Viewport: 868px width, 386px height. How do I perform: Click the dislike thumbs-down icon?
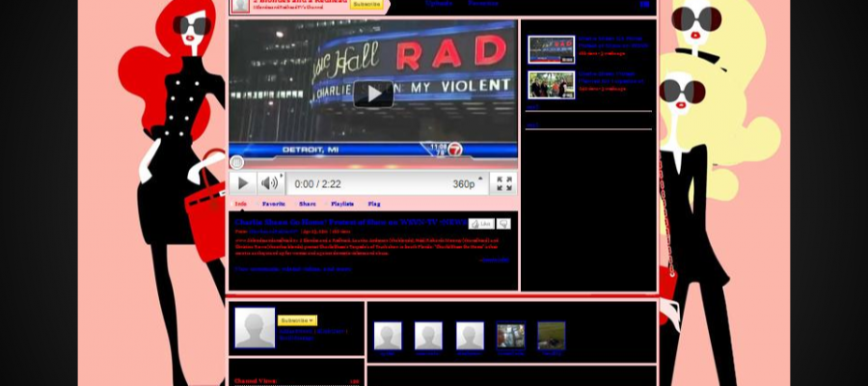click(x=503, y=224)
